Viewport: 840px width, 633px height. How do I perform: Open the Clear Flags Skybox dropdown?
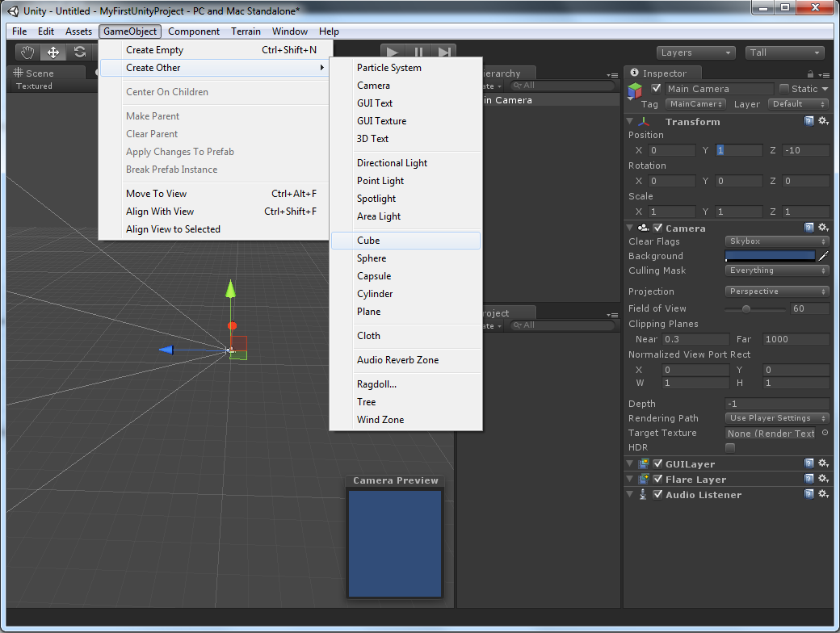tap(777, 241)
